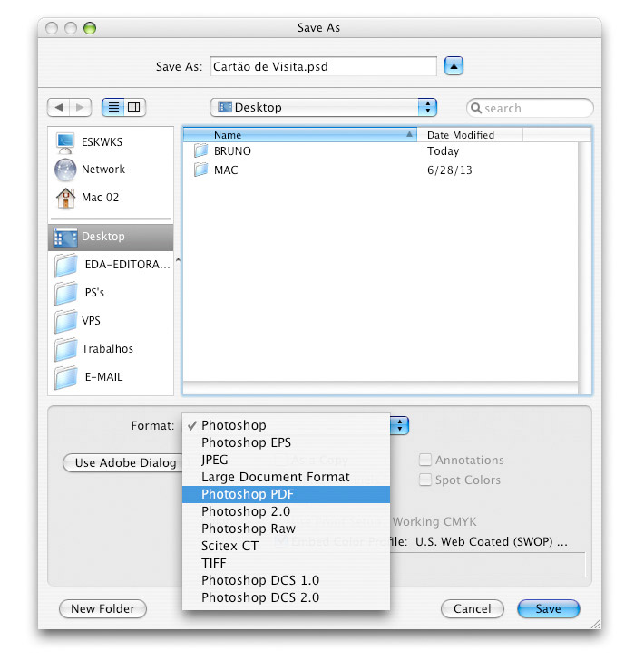Image resolution: width=644 pixels, height=660 pixels.
Task: Choose Photoshop 2.0 format
Action: pos(286,511)
